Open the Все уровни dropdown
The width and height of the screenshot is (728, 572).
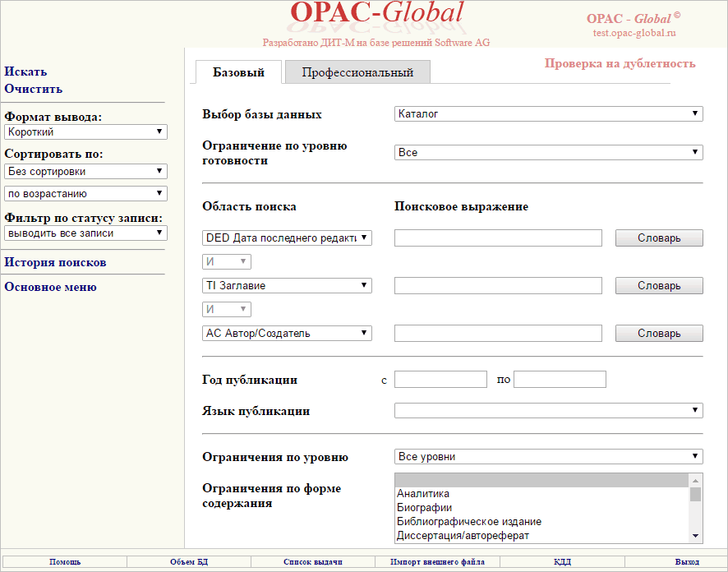click(549, 457)
